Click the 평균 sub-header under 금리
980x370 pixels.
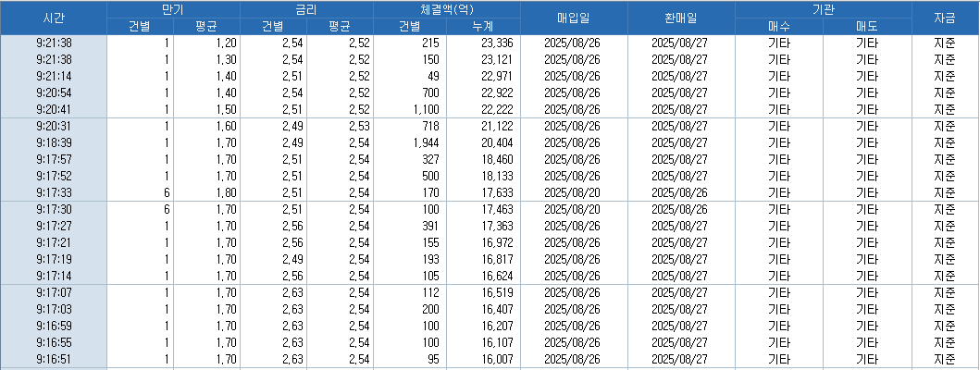point(340,27)
